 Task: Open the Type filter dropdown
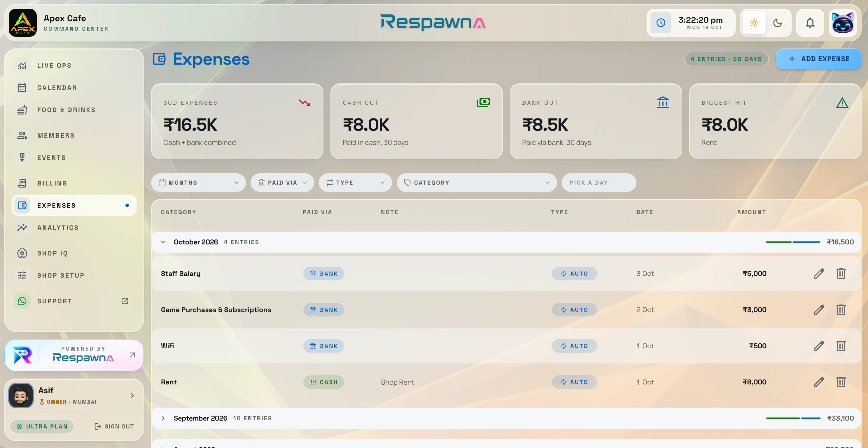(355, 183)
